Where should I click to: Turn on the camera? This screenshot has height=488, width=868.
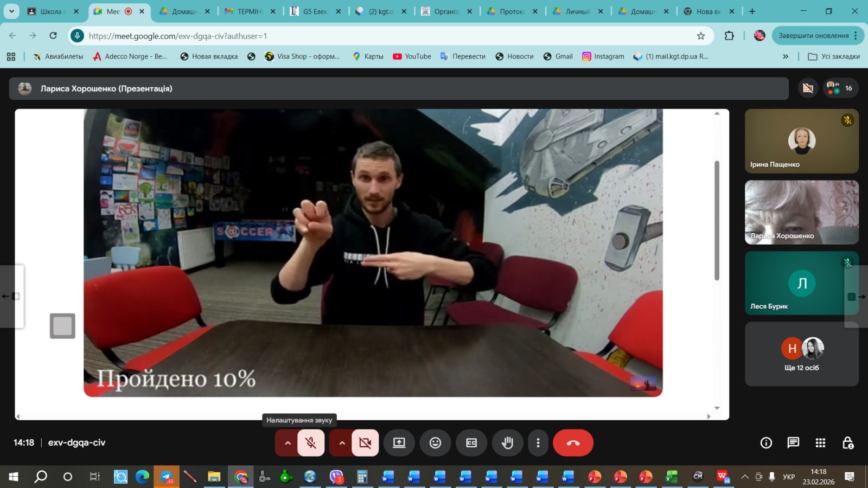pos(365,443)
